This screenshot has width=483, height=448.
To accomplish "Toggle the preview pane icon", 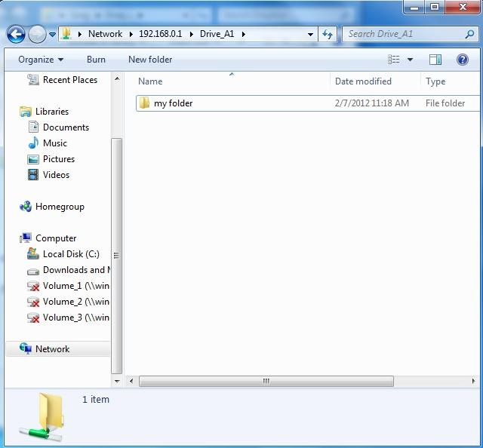I will coord(435,60).
